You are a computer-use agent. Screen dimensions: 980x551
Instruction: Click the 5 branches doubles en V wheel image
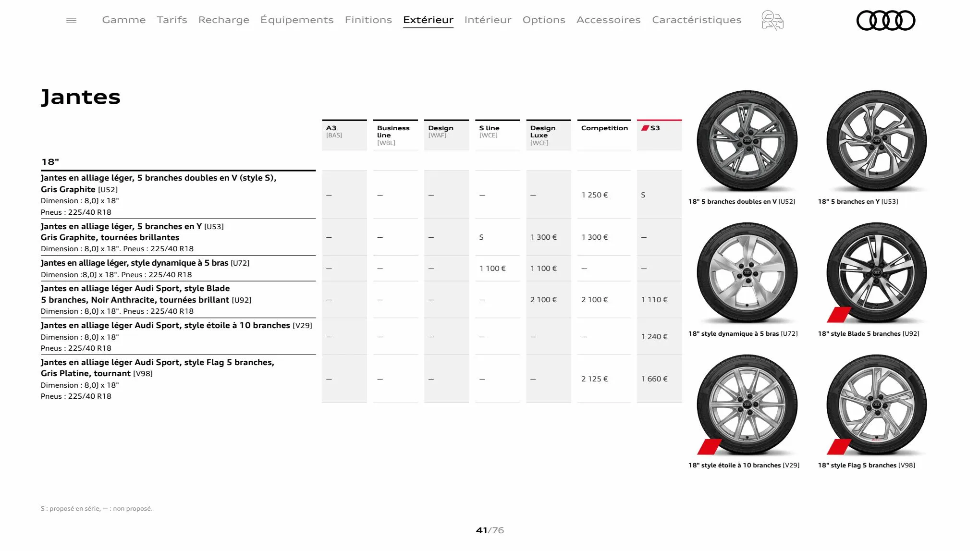(x=747, y=141)
